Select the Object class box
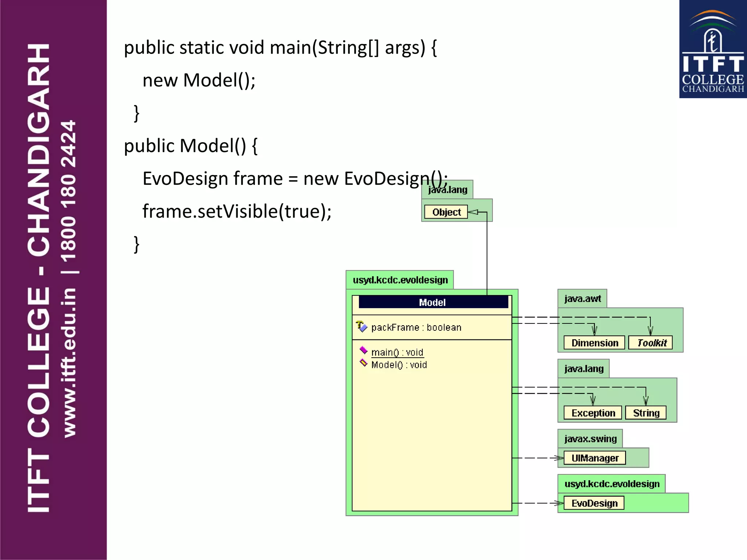This screenshot has height=560, width=747. tap(446, 212)
